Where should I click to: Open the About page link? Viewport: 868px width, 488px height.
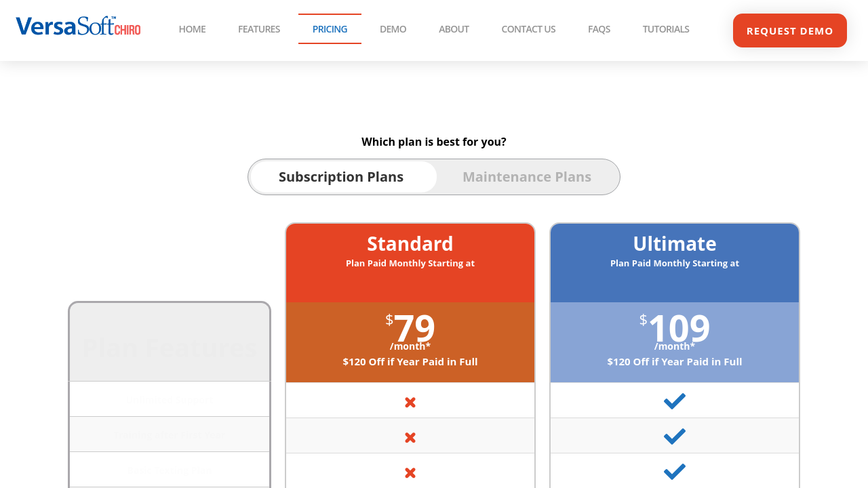point(454,29)
